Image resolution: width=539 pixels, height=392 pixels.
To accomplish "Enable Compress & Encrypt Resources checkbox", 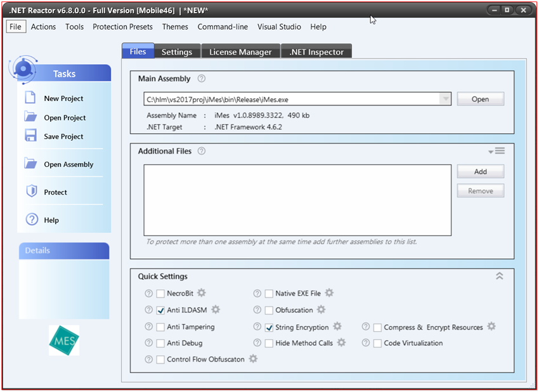I will [378, 328].
